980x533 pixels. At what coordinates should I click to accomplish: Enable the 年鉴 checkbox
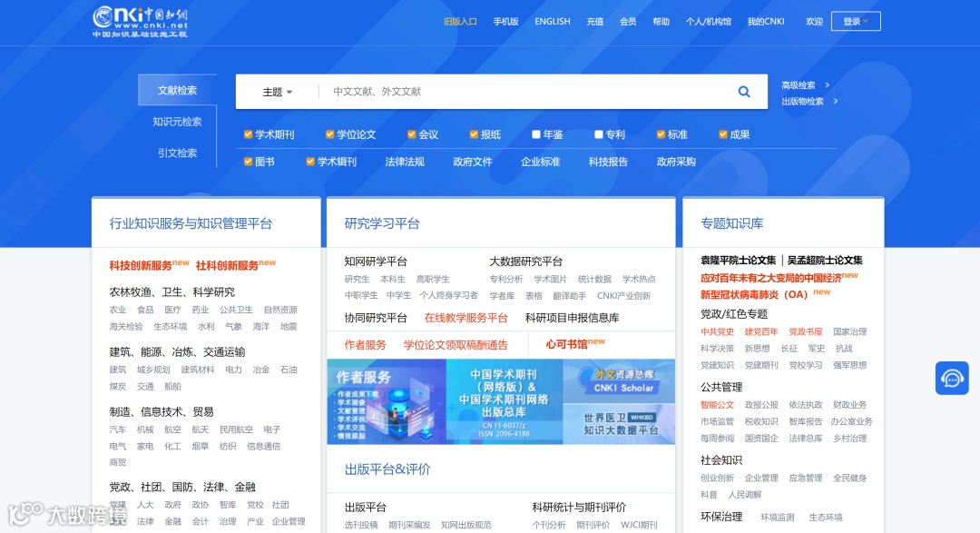pos(536,134)
